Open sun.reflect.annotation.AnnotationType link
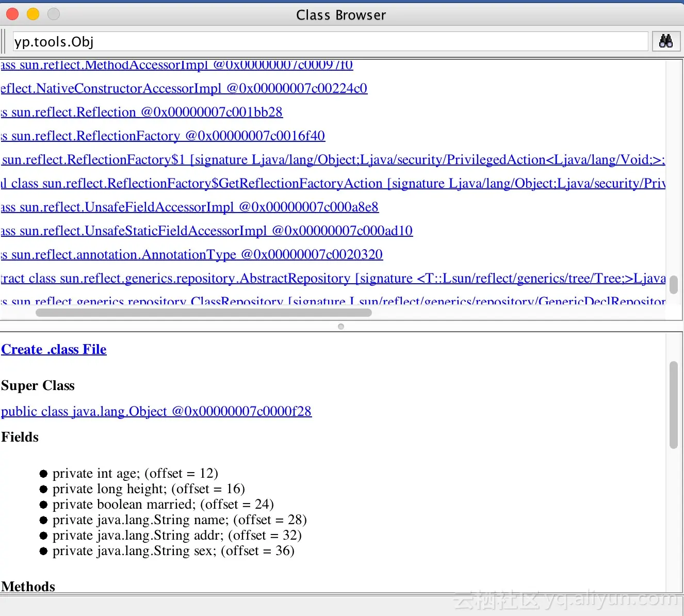 point(192,254)
